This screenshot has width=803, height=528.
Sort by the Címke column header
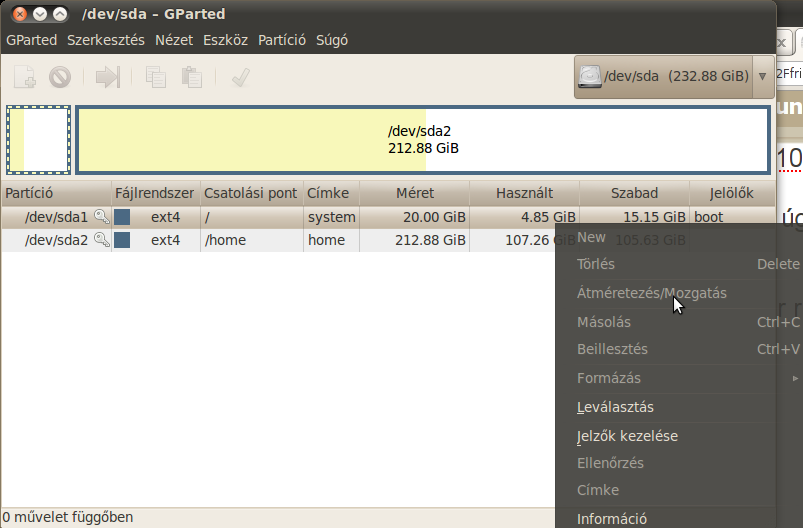click(331, 193)
